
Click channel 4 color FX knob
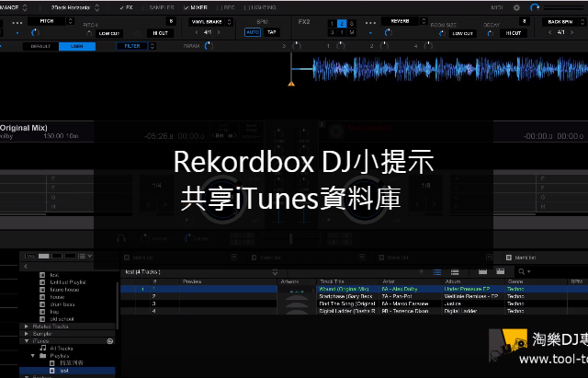coord(428,46)
